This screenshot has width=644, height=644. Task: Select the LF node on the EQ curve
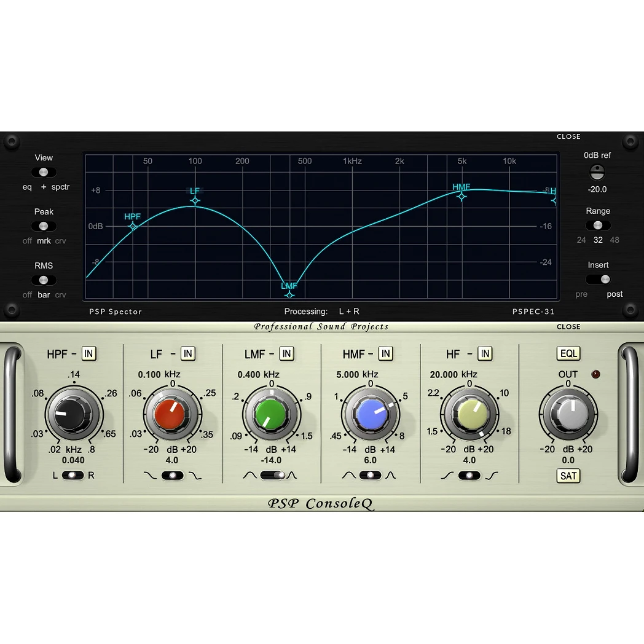coord(195,201)
